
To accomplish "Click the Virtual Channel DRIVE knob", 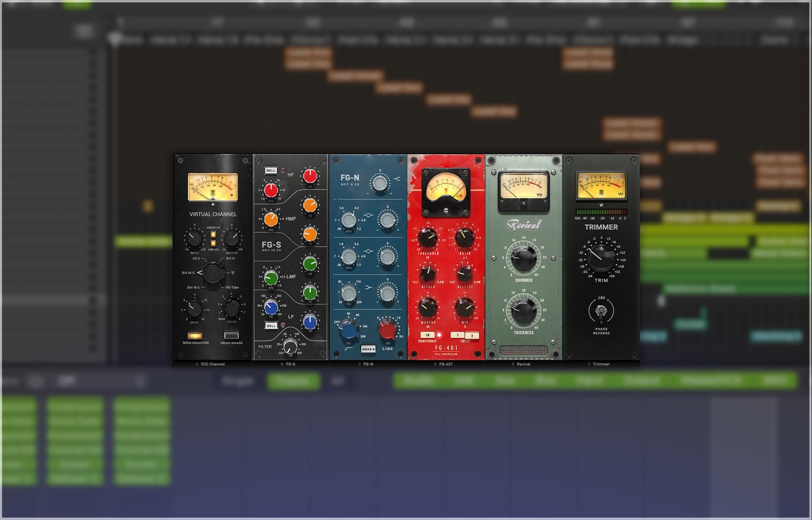I will tap(194, 308).
